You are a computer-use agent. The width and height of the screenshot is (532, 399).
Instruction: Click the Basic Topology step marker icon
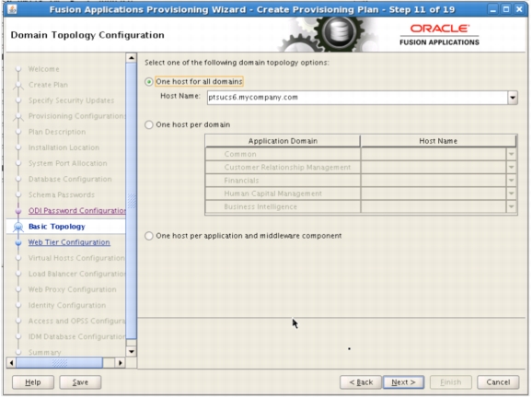click(x=18, y=227)
